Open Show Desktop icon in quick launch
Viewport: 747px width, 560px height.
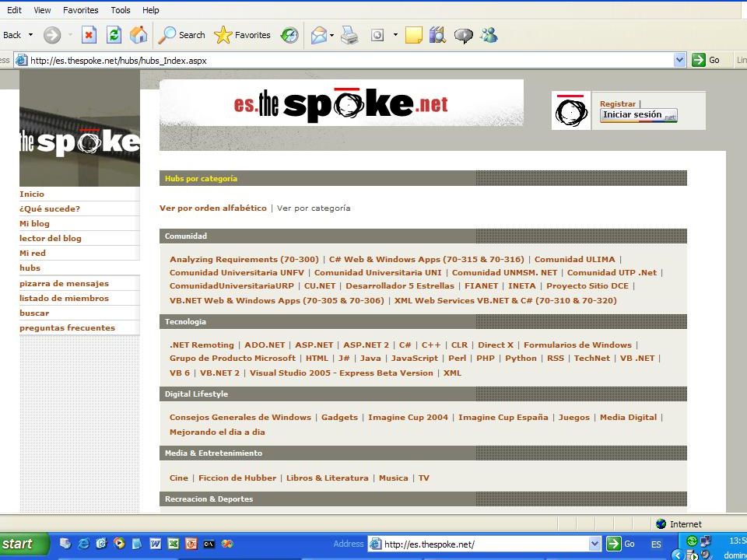coord(65,544)
